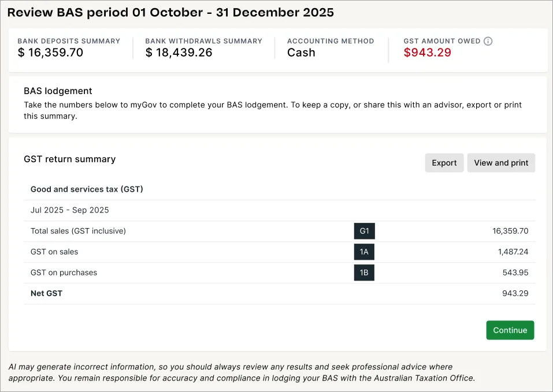Click the Review BAS period heading
Screen dimensions: 553x392
tap(172, 12)
